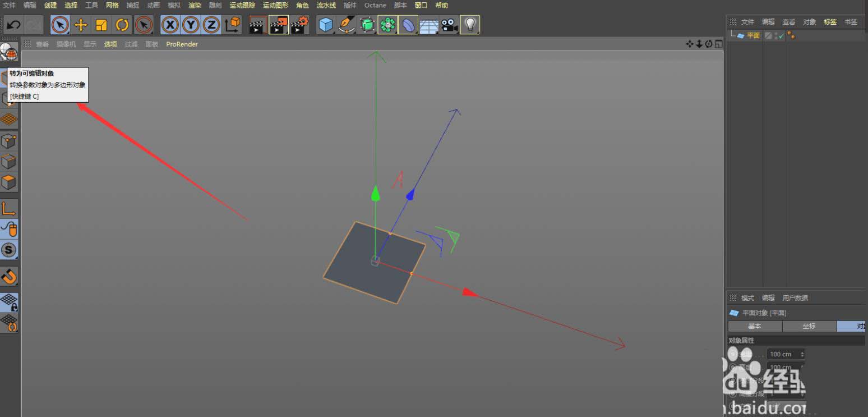Screen dimensions: 868x417
Task: Open the viewport 摄像机 menu
Action: coord(66,44)
